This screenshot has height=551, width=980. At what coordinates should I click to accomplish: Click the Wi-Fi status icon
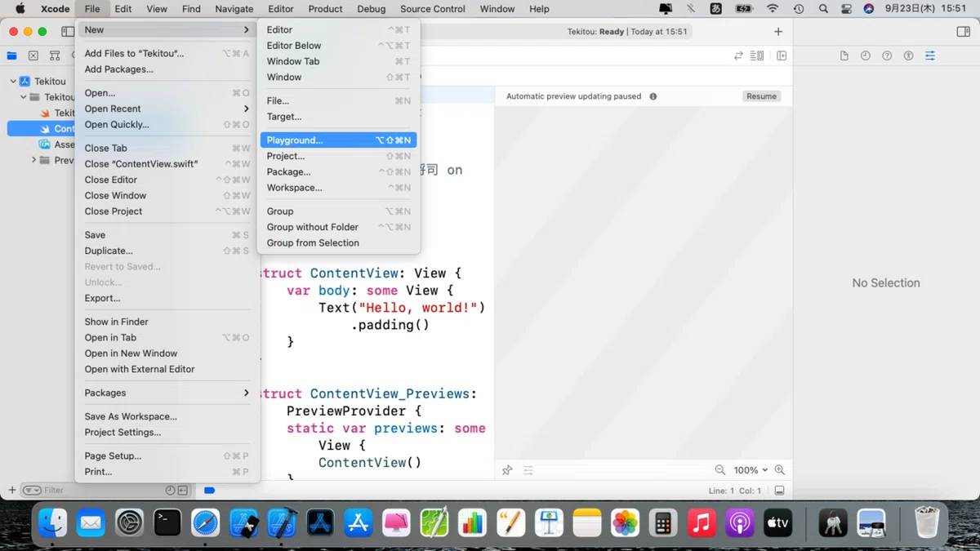(773, 9)
